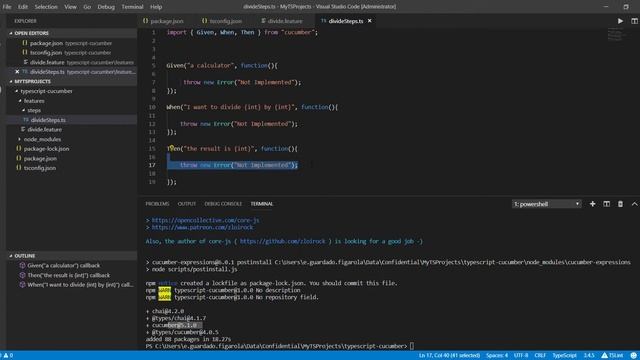Split the terminal pane
This screenshot has height=360, width=640.
coord(607,204)
